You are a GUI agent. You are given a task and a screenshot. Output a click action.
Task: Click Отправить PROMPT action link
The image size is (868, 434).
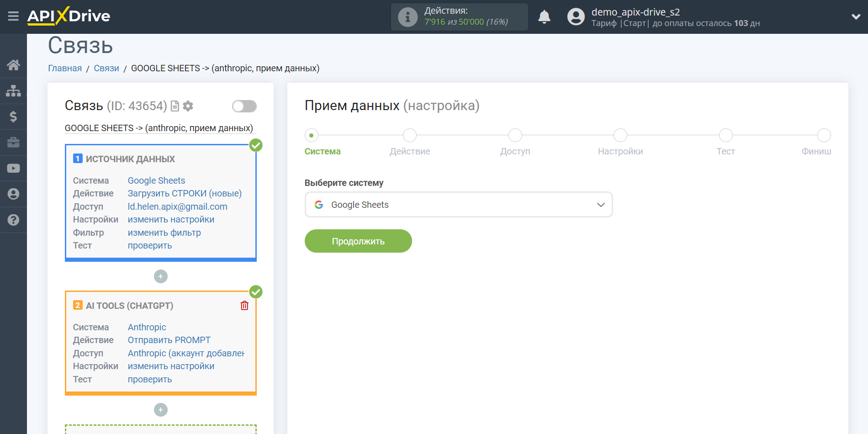(x=169, y=340)
